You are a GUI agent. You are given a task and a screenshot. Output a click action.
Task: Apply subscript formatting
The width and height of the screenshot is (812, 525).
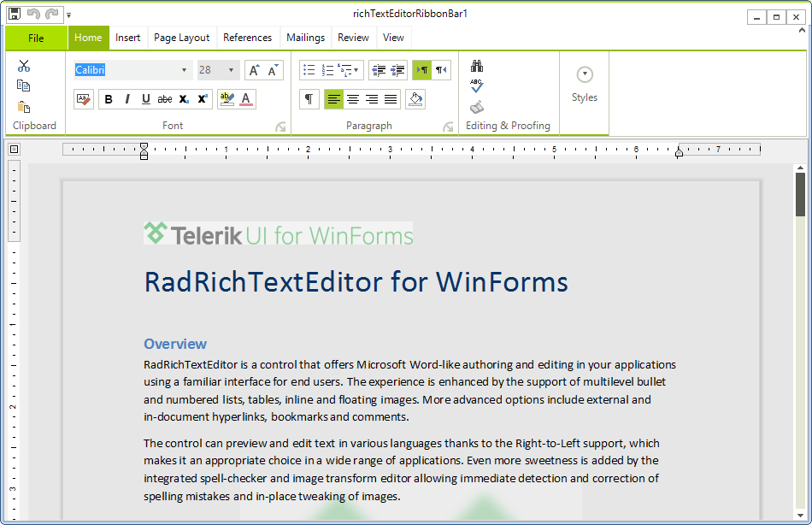pos(184,99)
